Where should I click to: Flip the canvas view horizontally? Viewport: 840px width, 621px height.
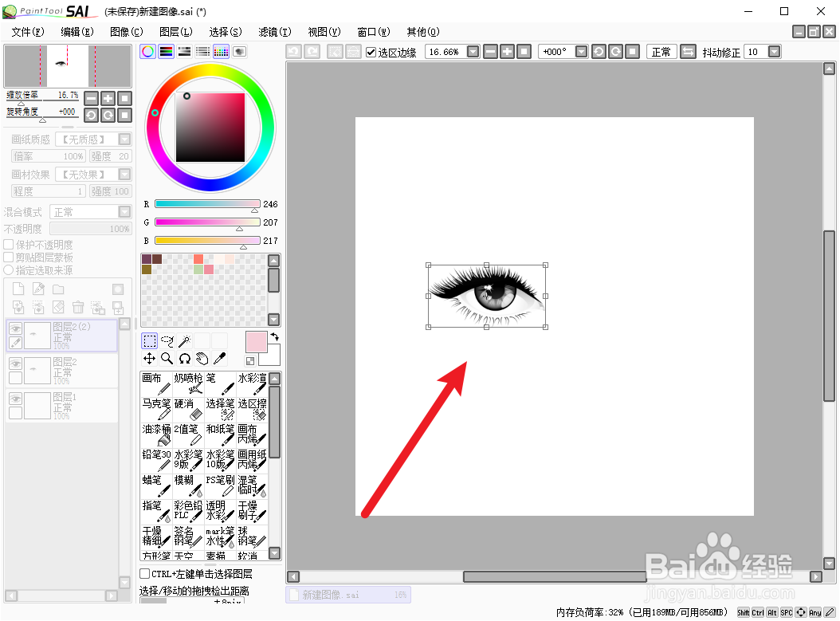(689, 52)
